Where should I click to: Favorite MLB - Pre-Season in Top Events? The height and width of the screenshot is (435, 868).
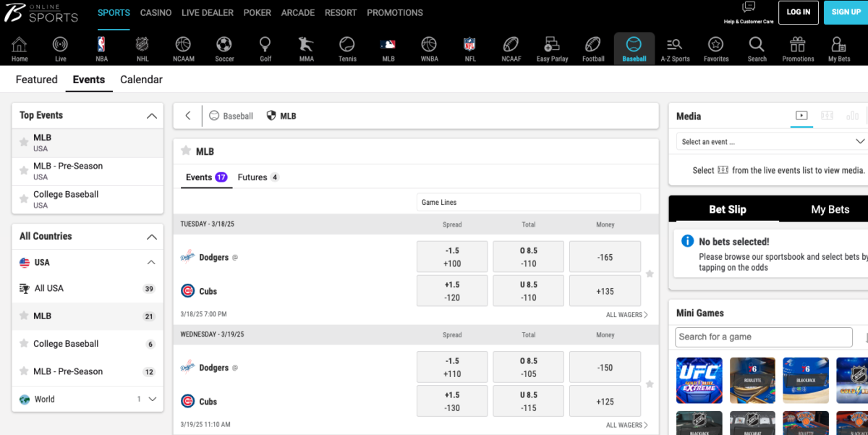[x=24, y=171]
